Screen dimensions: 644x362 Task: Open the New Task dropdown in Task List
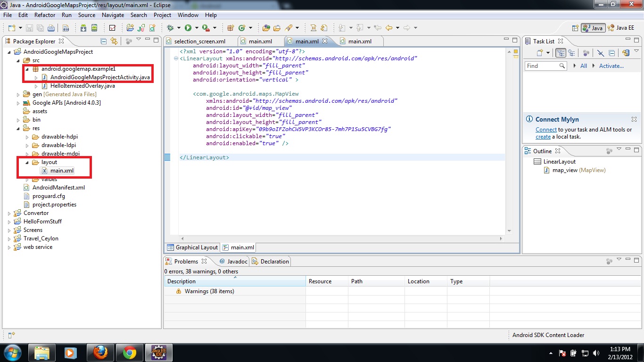[548, 53]
